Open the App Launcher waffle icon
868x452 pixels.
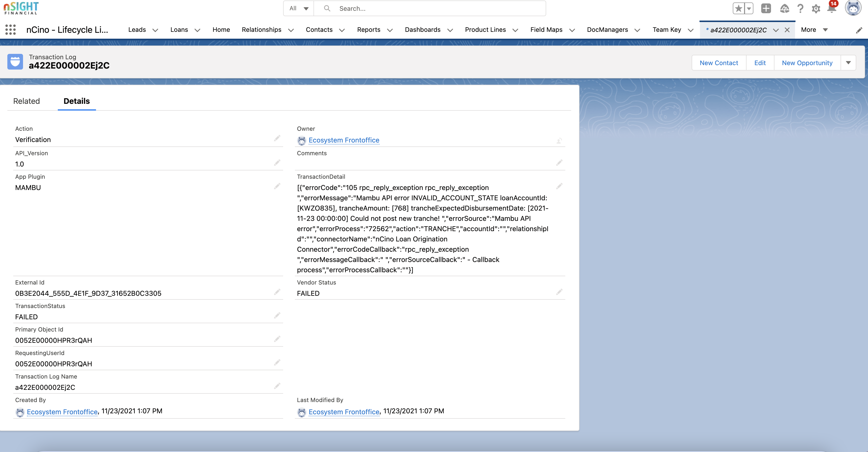tap(11, 30)
